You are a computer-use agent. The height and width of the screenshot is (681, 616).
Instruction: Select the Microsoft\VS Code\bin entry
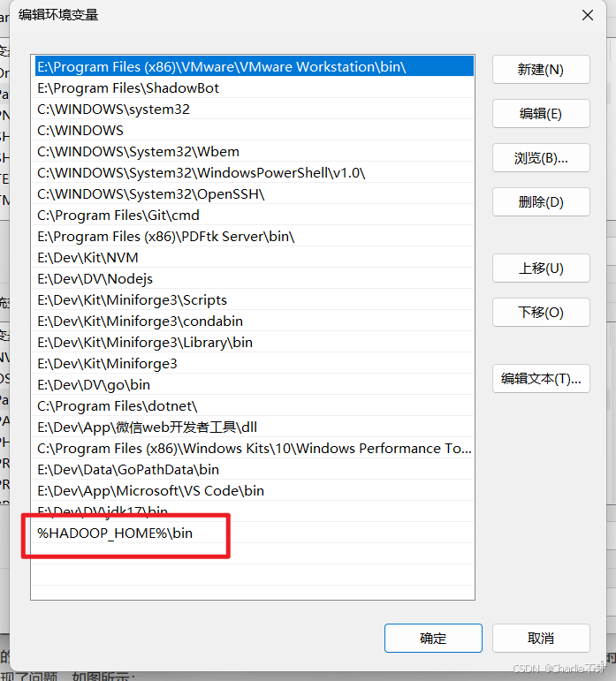[x=253, y=491]
